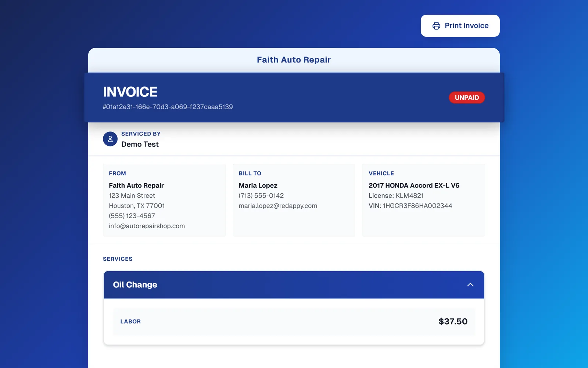This screenshot has height=368, width=588.
Task: Click the SERVICED BY label
Action: (x=141, y=134)
